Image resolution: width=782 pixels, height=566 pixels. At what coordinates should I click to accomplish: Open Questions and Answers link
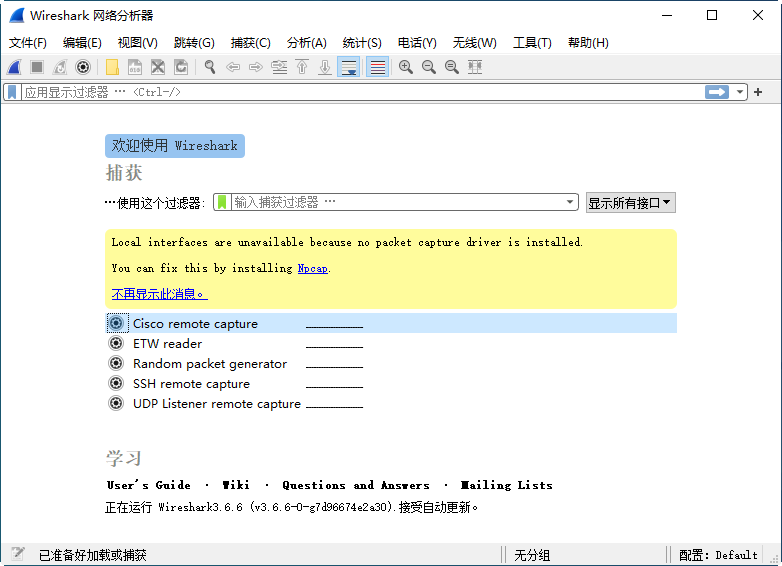click(356, 485)
